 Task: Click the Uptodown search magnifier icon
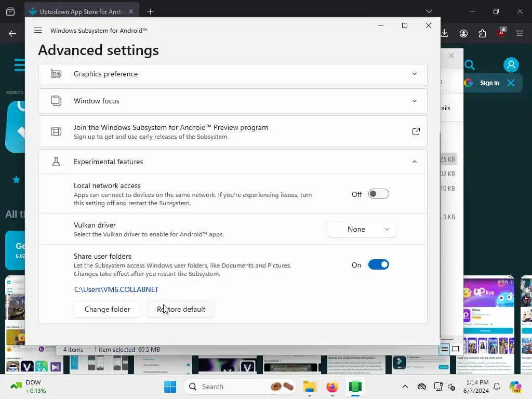tap(470, 65)
